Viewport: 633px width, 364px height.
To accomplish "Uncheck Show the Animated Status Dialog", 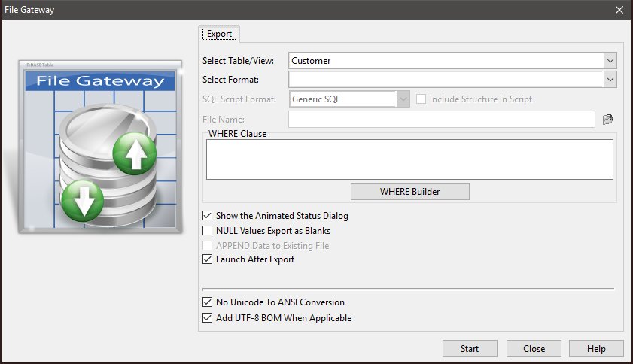I will (x=208, y=216).
